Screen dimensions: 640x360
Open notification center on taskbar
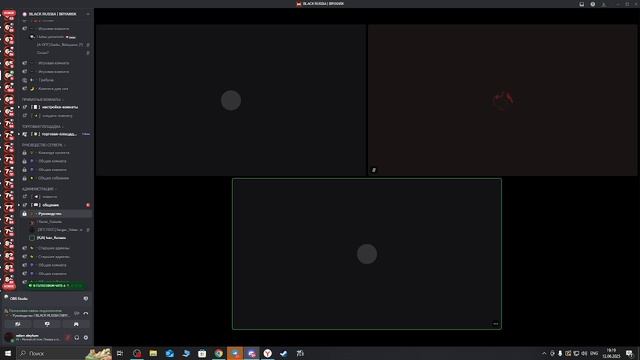[629, 353]
